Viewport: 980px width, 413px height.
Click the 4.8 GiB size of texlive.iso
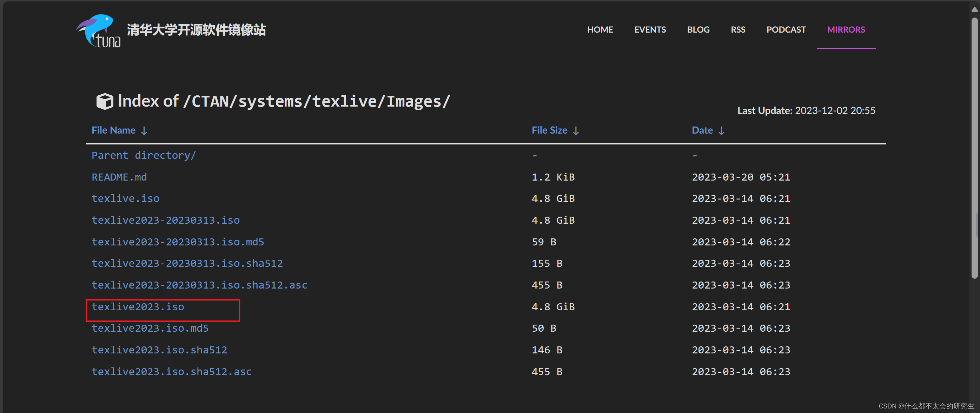(x=553, y=199)
